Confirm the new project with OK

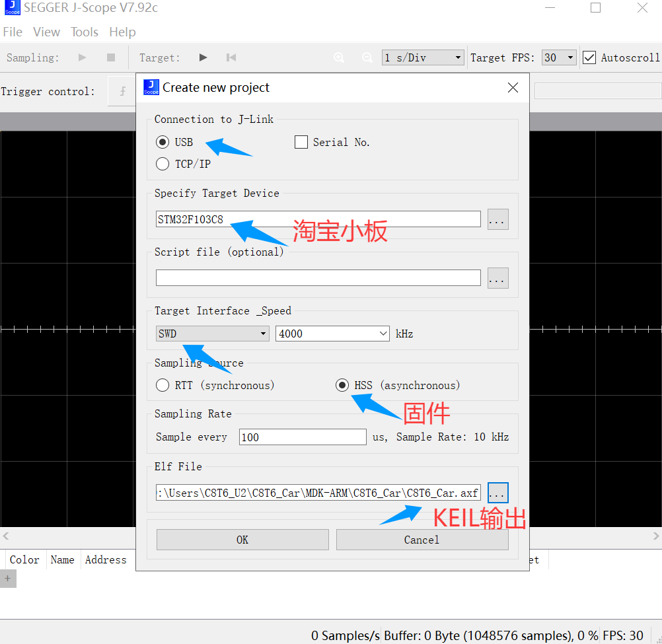242,540
